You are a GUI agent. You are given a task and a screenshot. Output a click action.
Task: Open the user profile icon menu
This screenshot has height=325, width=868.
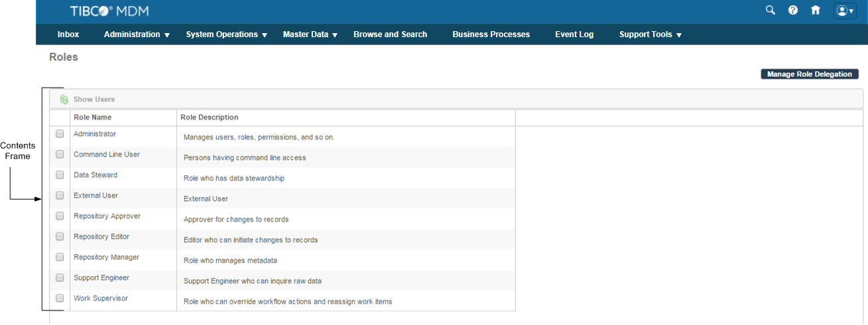pos(845,11)
